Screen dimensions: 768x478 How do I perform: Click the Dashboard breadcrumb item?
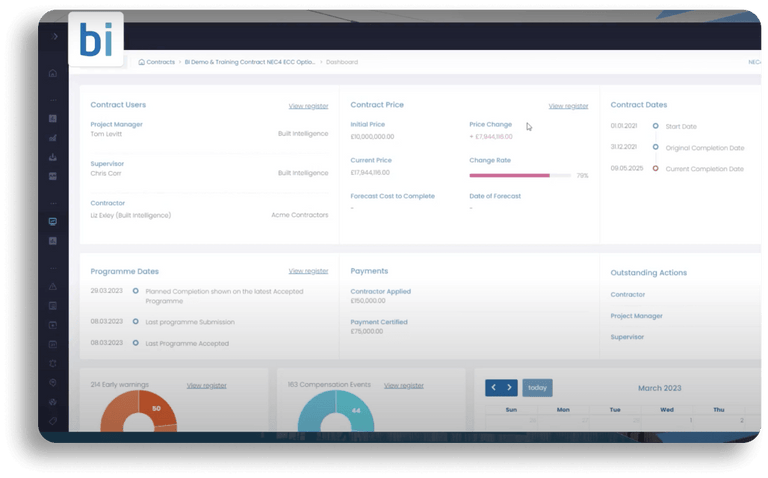[x=342, y=62]
